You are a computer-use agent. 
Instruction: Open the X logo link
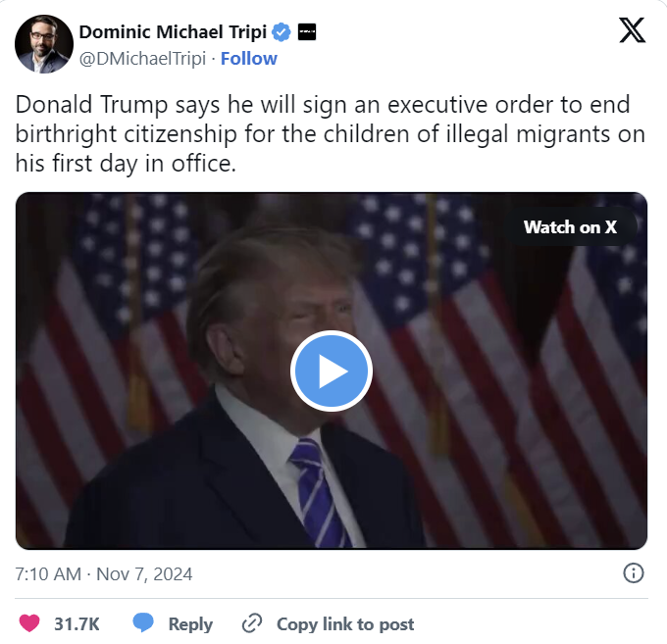pos(632,30)
